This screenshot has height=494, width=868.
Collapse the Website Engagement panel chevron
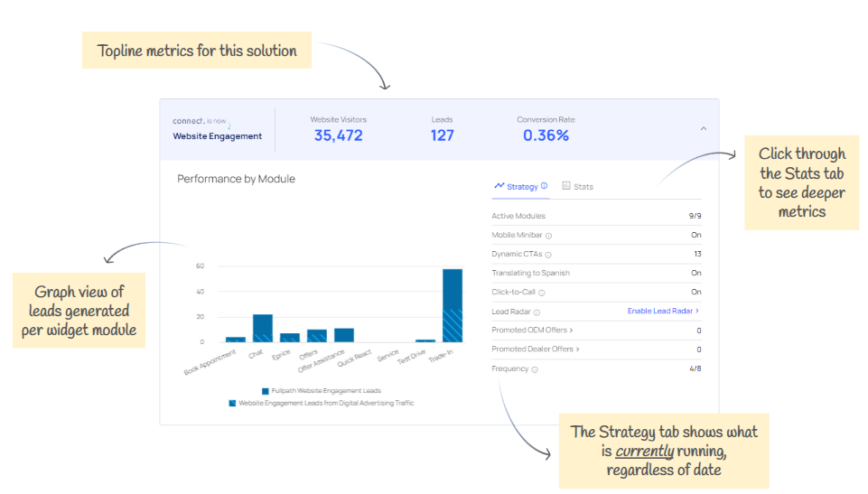tap(704, 129)
